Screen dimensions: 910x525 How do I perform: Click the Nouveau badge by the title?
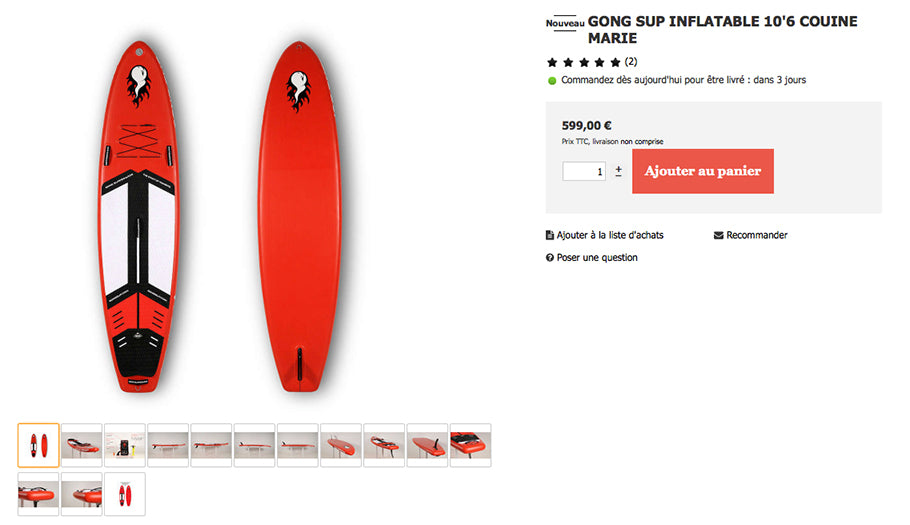tap(564, 23)
